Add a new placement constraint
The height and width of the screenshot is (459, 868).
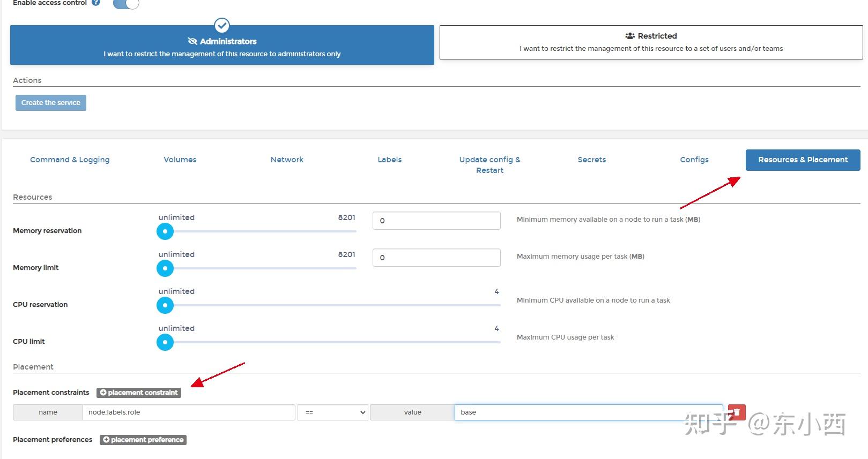pyautogui.click(x=139, y=393)
